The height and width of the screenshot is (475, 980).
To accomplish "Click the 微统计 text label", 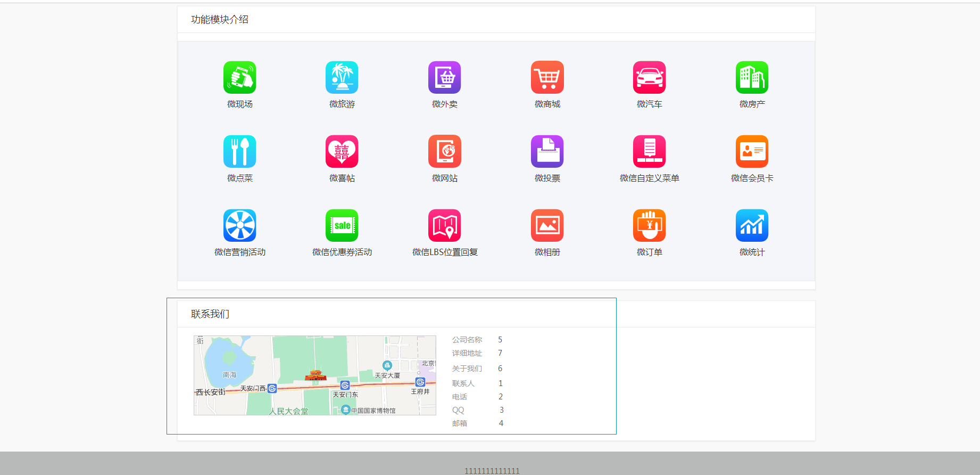I will coord(752,252).
